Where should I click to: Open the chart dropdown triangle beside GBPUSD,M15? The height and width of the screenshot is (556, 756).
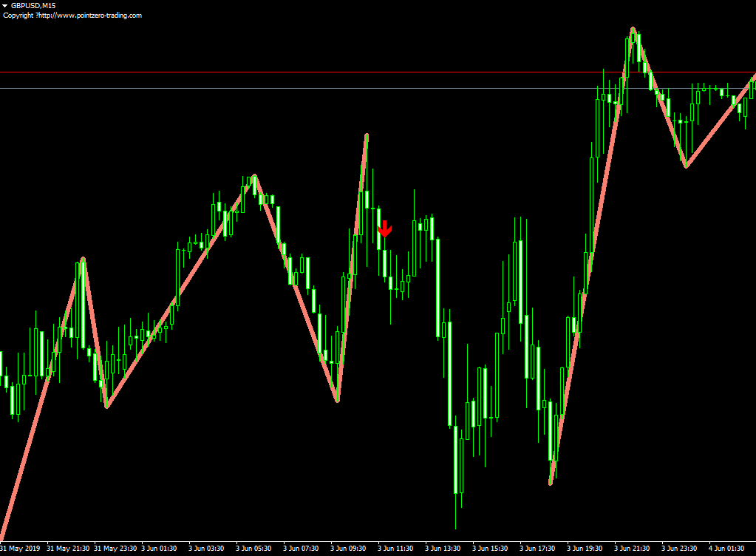5,5
